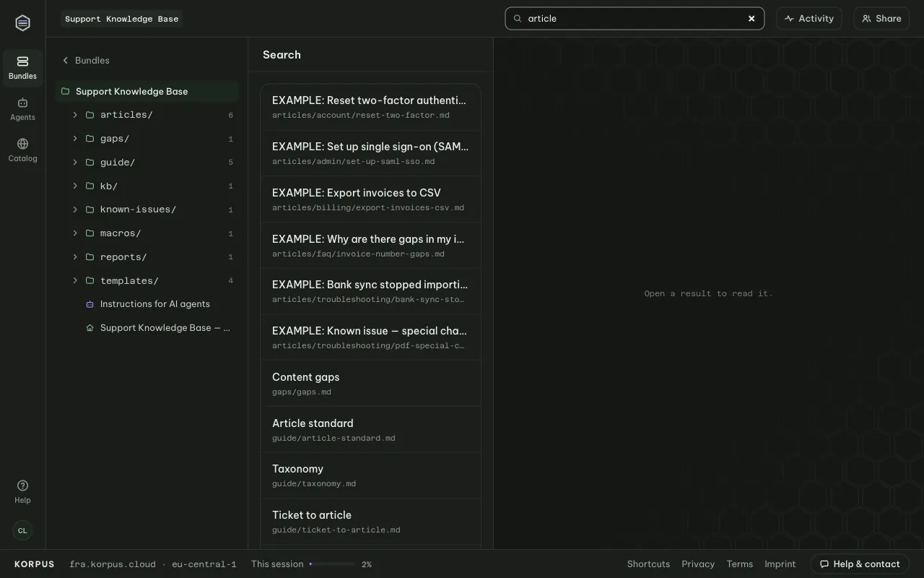The image size is (924, 578).
Task: Open Help & contact
Action: pyautogui.click(x=860, y=564)
